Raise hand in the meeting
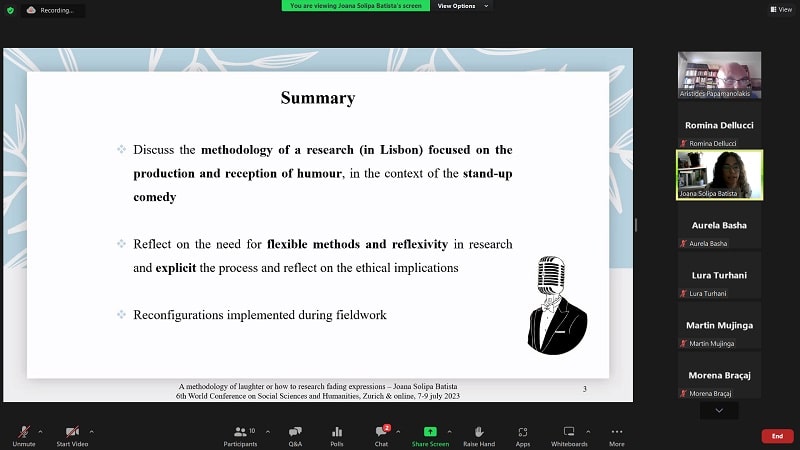The width and height of the screenshot is (800, 450). 479,434
